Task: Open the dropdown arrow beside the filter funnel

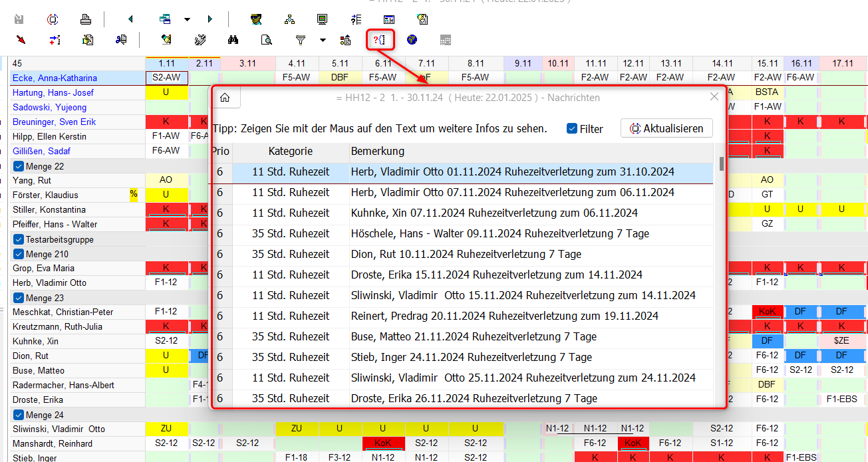Action: 323,40
